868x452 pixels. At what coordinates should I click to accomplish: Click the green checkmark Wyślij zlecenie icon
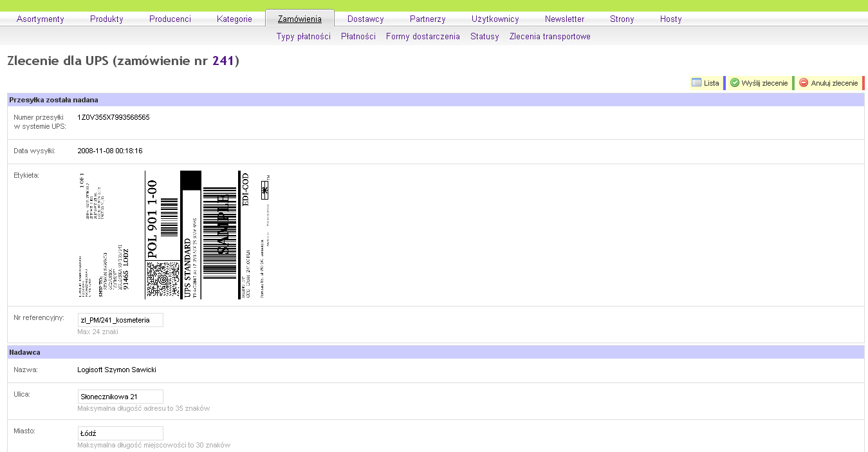735,83
